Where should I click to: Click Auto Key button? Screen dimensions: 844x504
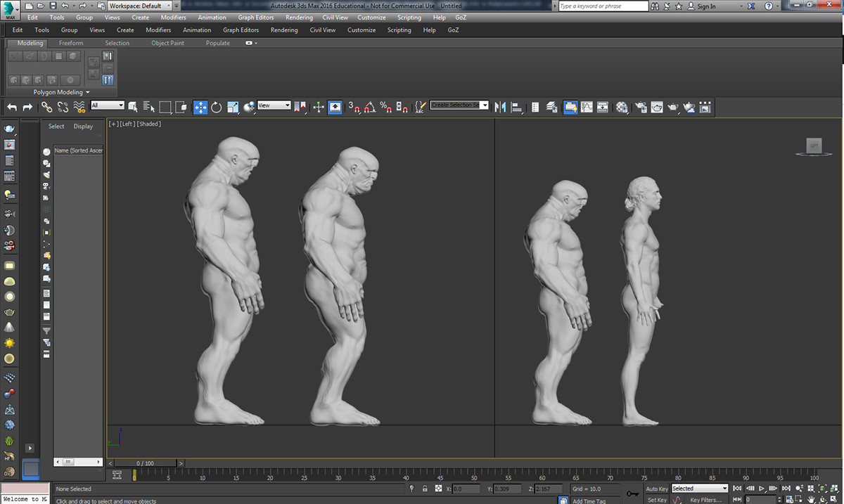click(657, 489)
